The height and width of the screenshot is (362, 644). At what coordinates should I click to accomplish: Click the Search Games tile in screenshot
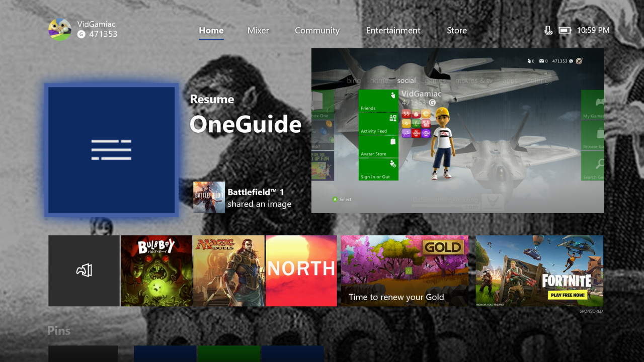pos(593,166)
